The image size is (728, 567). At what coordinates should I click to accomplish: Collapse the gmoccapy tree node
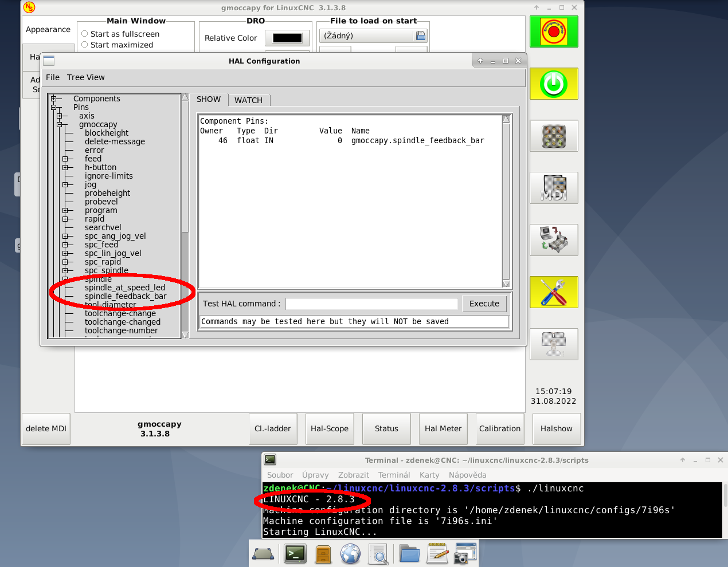[59, 124]
